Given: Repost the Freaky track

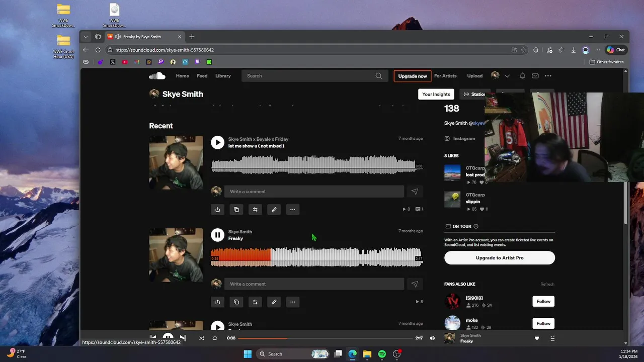Looking at the screenshot, I should 255,302.
